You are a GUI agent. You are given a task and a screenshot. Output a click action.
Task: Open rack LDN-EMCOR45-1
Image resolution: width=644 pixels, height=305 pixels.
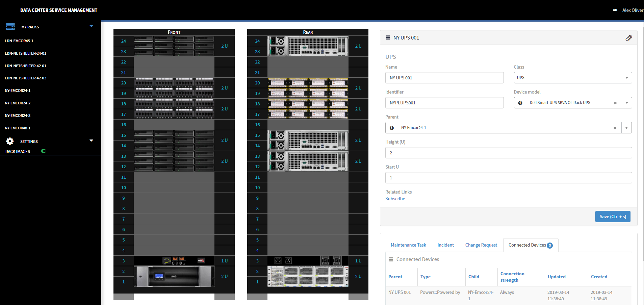point(19,41)
